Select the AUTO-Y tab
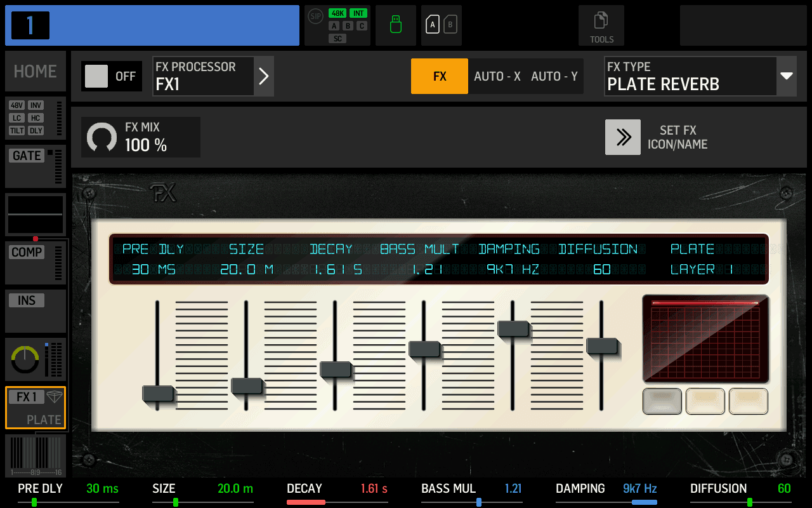 [554, 76]
